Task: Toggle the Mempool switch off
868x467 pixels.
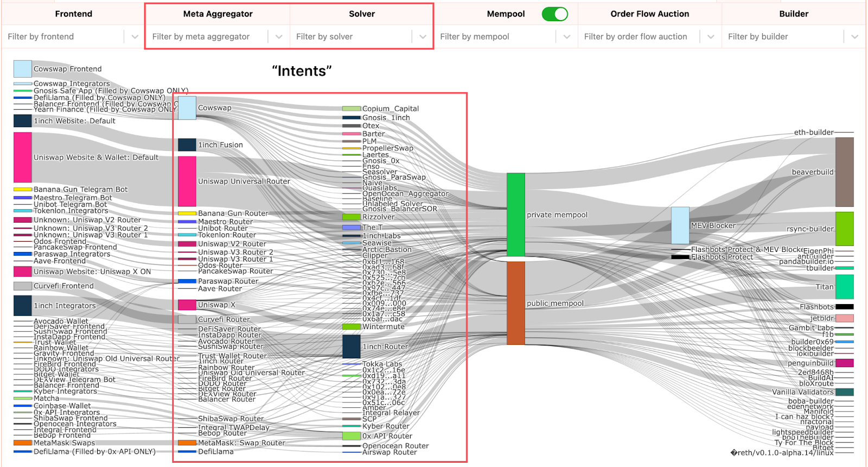Action: (554, 14)
